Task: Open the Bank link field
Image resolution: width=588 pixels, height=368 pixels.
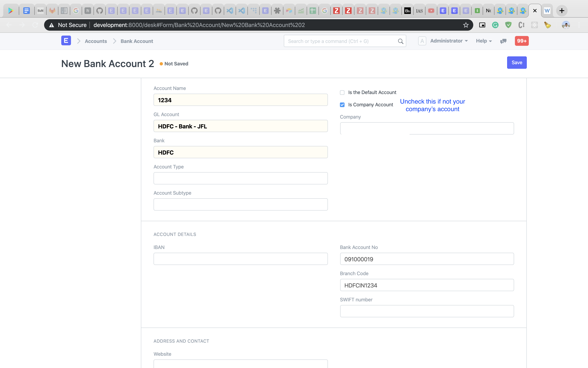Action: [241, 152]
